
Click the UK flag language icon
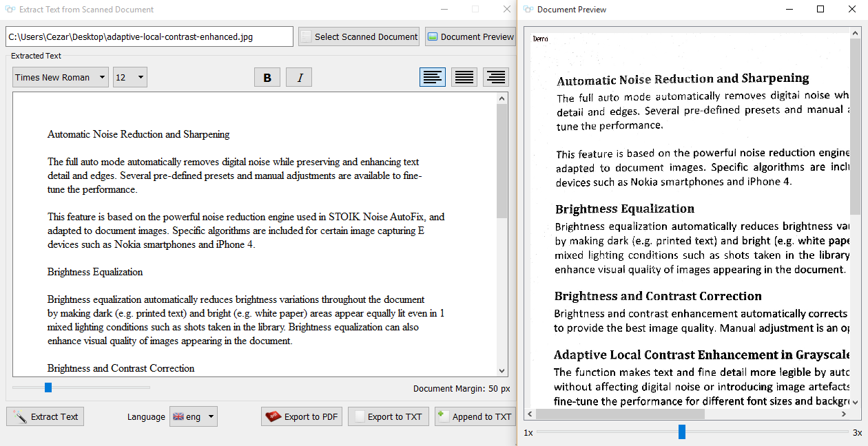coord(178,416)
